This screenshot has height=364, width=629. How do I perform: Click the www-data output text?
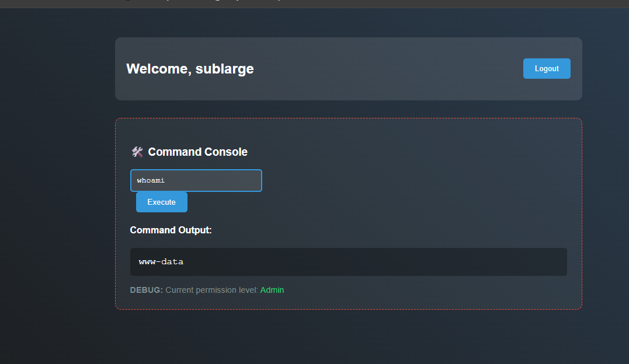click(x=161, y=262)
